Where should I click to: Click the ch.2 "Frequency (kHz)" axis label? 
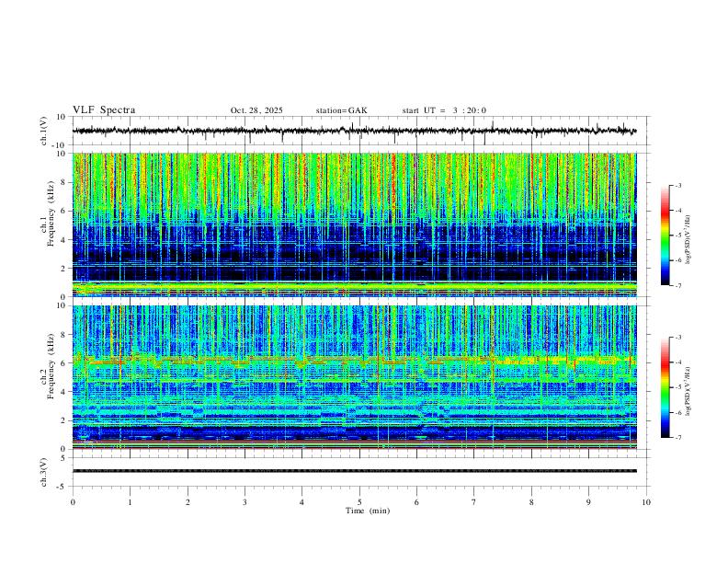click(51, 366)
